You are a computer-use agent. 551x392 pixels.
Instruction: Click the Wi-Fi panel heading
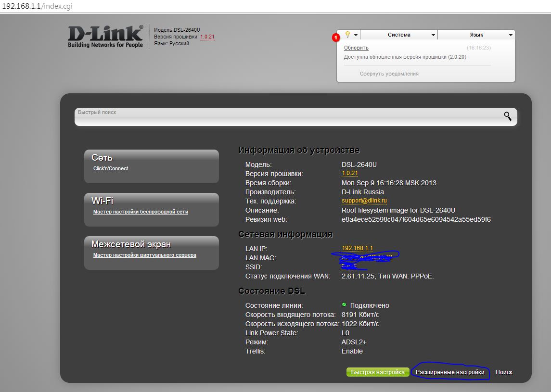click(x=102, y=201)
